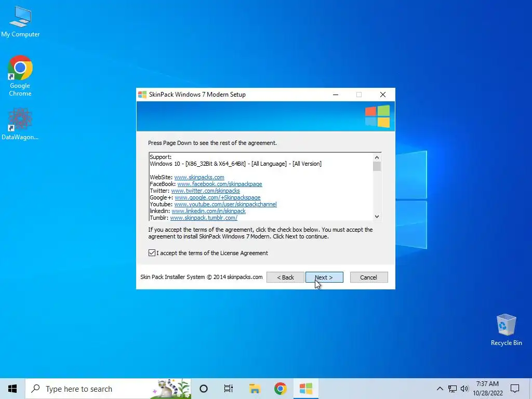The height and width of the screenshot is (399, 532).
Task: Open the Google+ Skinpackspage link
Action: tap(218, 197)
